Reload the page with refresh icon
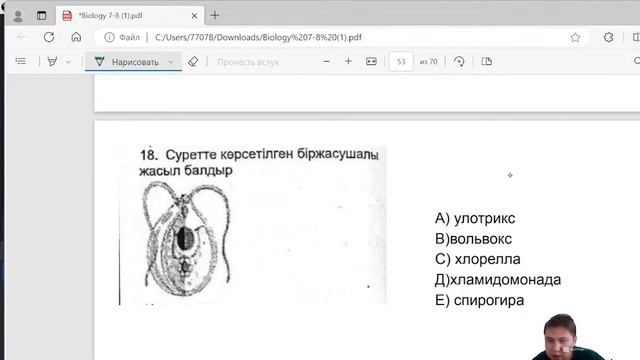640x360 pixels. point(49,37)
